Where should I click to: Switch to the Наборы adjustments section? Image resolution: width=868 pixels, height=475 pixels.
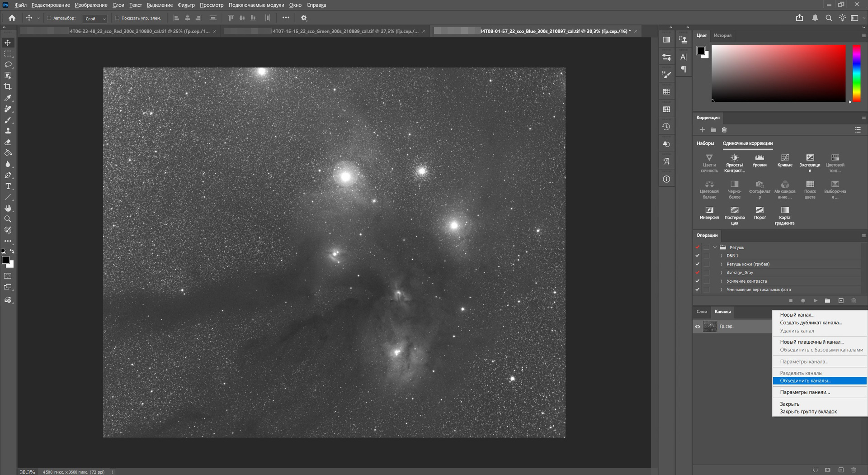pyautogui.click(x=705, y=143)
